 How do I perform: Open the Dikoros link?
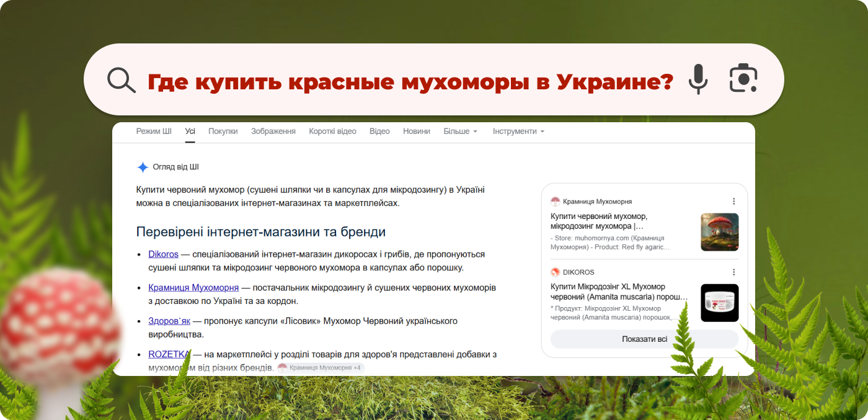[x=164, y=254]
